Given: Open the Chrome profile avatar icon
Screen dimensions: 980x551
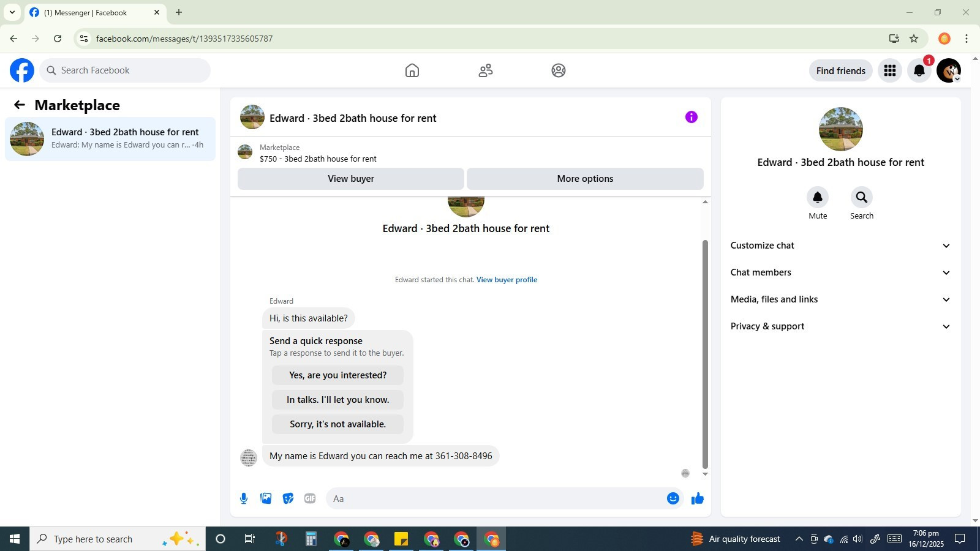Looking at the screenshot, I should click(944, 39).
